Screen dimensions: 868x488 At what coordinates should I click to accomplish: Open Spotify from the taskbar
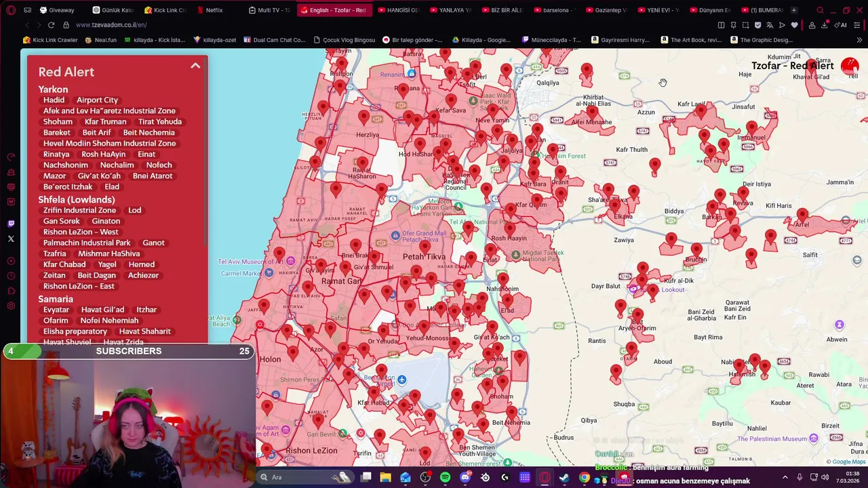click(445, 477)
